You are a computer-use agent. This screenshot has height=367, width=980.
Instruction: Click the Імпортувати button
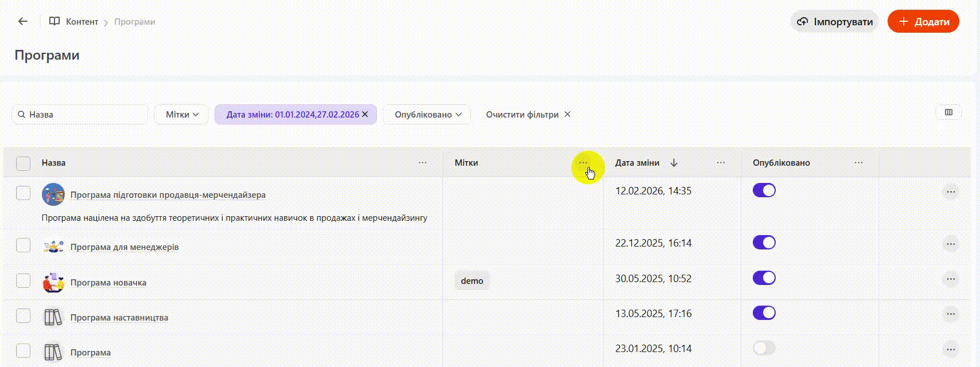tap(835, 22)
